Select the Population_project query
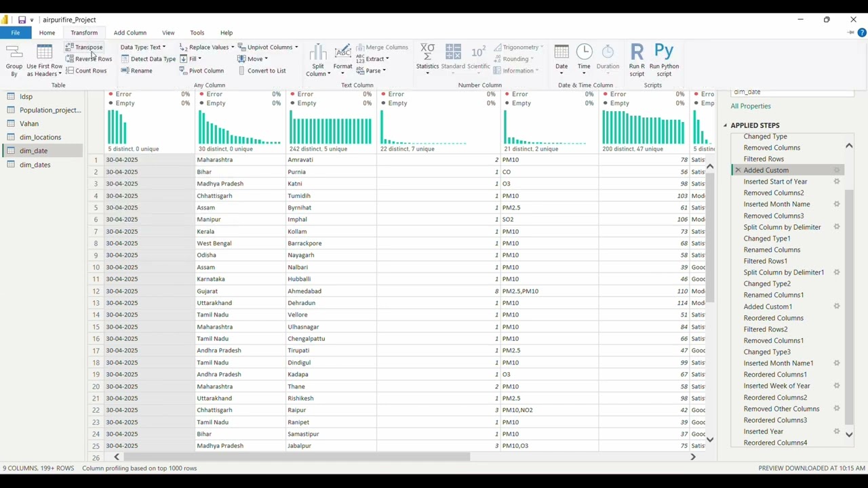The image size is (868, 488). (x=50, y=110)
